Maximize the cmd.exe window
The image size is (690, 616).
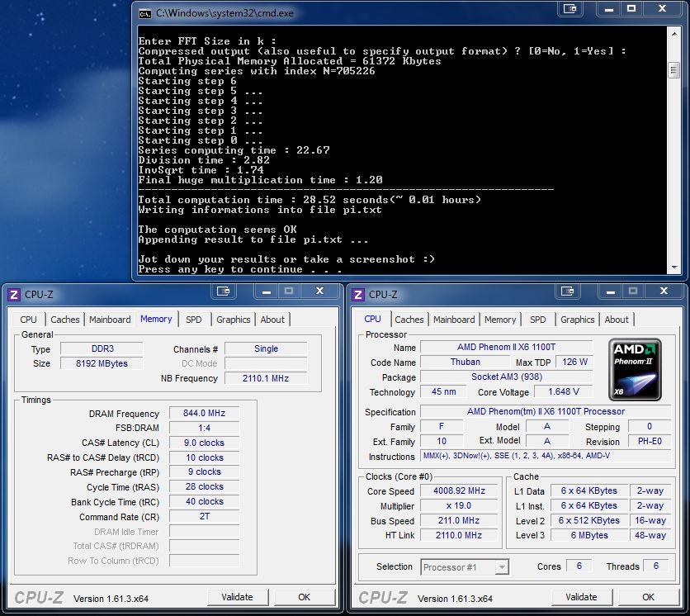coord(631,9)
